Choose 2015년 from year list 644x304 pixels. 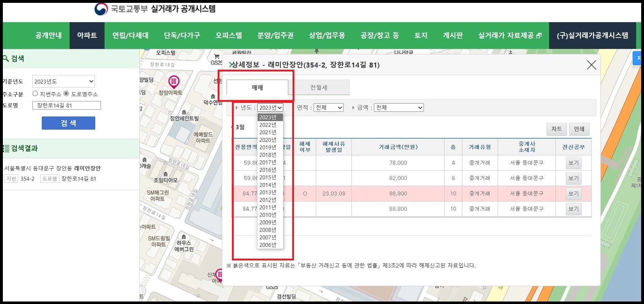(270, 177)
